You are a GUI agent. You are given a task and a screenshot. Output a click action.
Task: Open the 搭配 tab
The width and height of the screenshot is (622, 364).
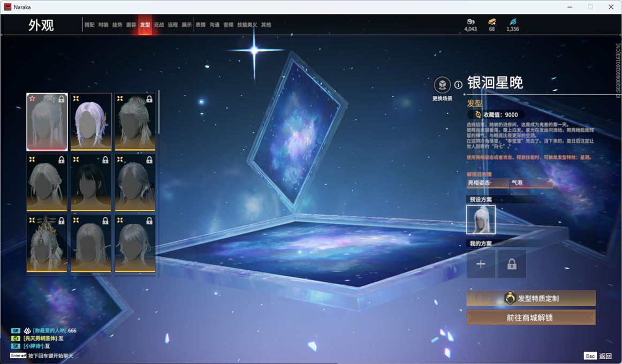89,25
